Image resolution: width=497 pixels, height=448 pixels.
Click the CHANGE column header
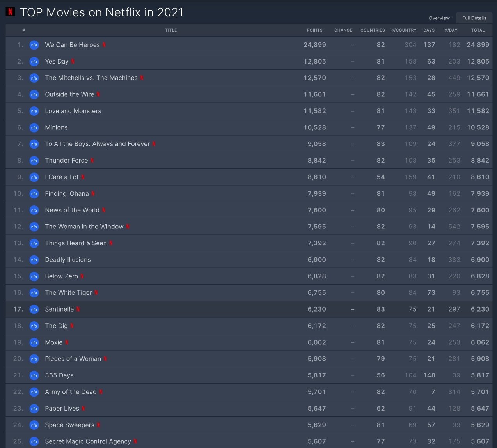click(x=343, y=30)
